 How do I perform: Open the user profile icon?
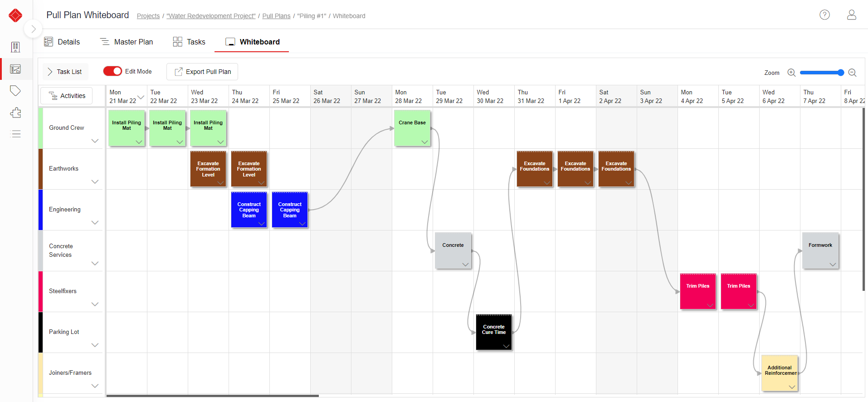click(x=851, y=15)
